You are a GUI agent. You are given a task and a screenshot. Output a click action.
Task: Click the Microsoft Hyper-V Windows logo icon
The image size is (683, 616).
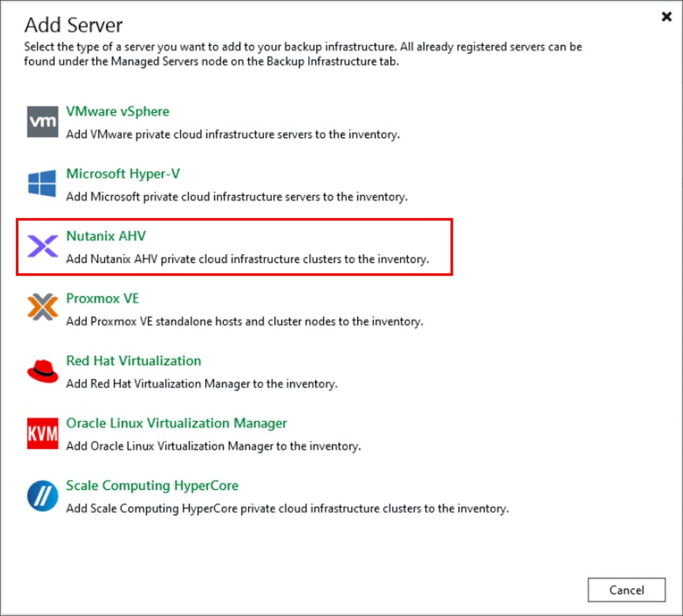(42, 184)
